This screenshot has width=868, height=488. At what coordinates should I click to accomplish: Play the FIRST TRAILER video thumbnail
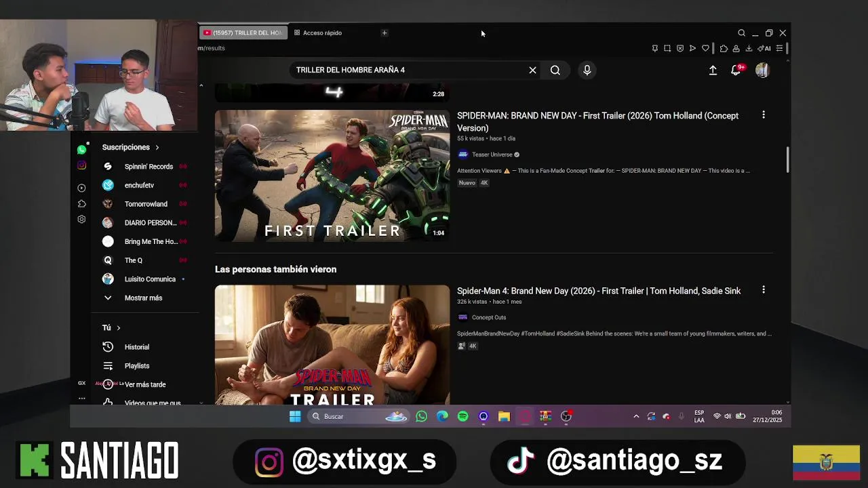click(332, 176)
